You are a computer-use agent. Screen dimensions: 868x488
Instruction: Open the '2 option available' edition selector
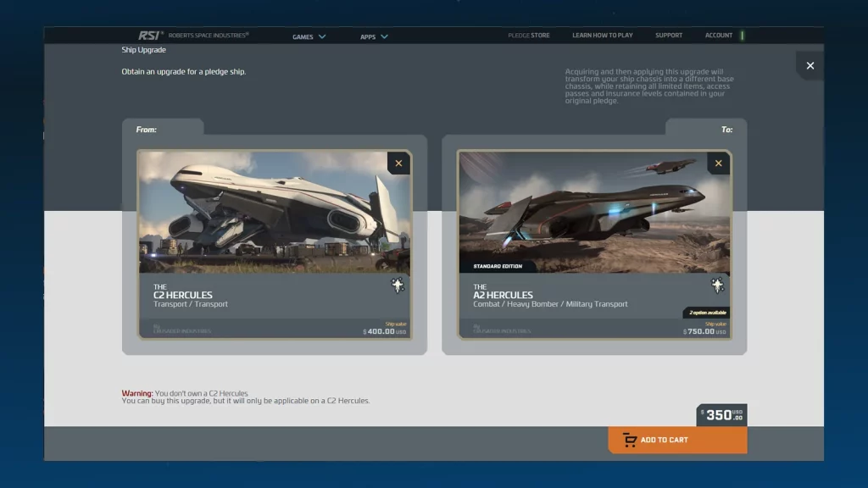pyautogui.click(x=707, y=313)
